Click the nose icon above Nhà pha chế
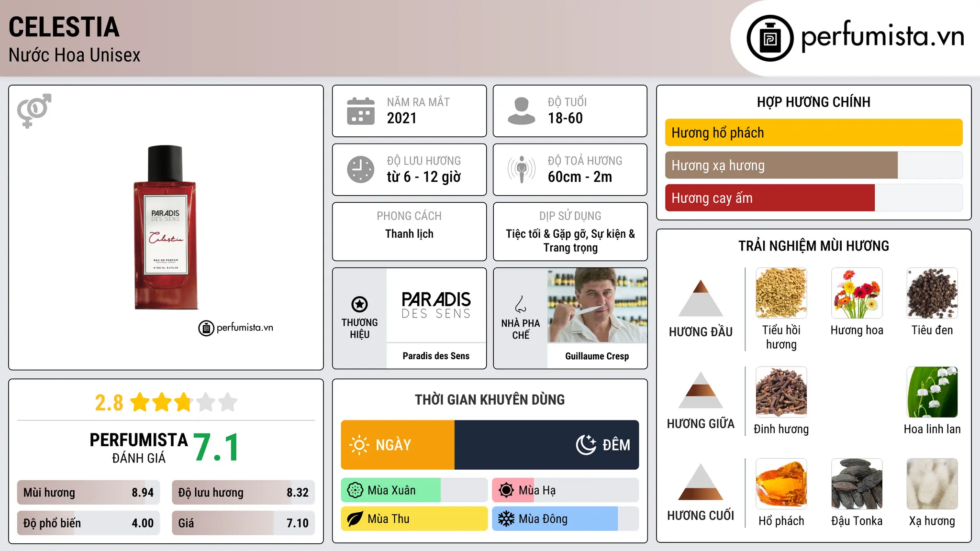 521,304
